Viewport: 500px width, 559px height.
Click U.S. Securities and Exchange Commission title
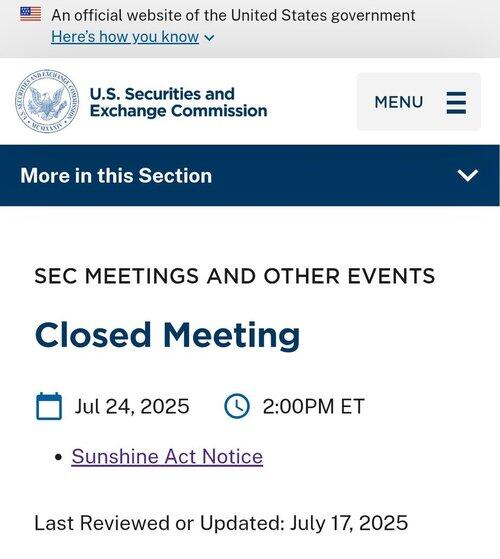pyautogui.click(x=178, y=102)
